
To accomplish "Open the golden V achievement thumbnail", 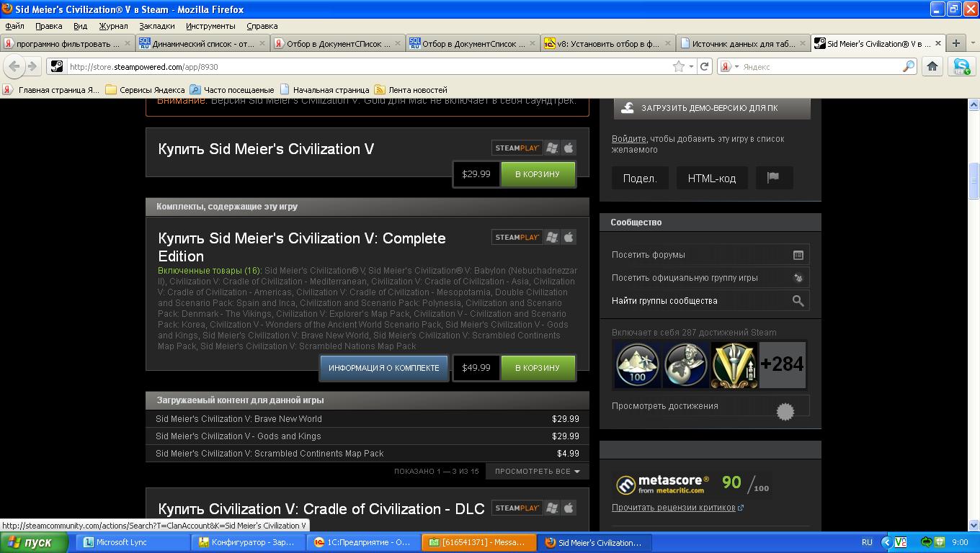I will [x=734, y=364].
